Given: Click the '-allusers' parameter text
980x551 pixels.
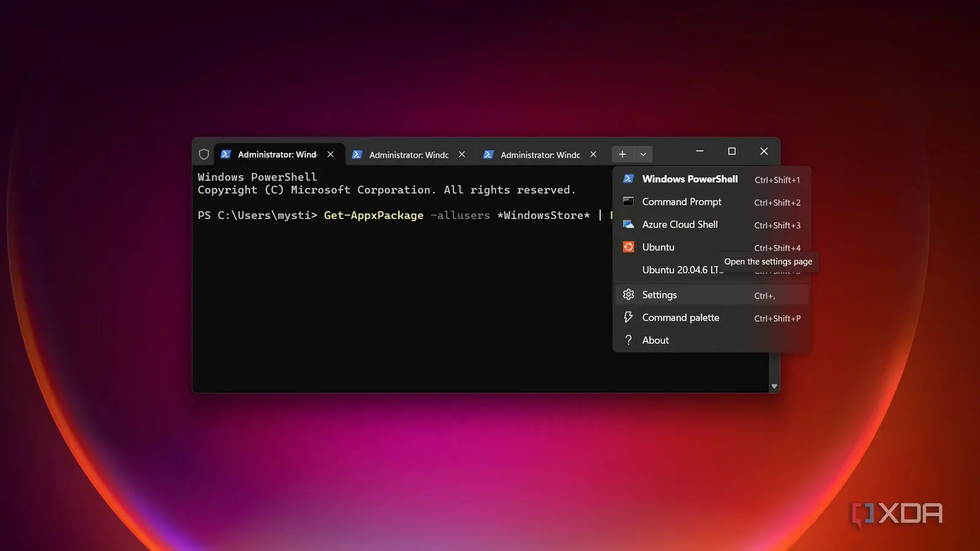Looking at the screenshot, I should click(x=460, y=216).
